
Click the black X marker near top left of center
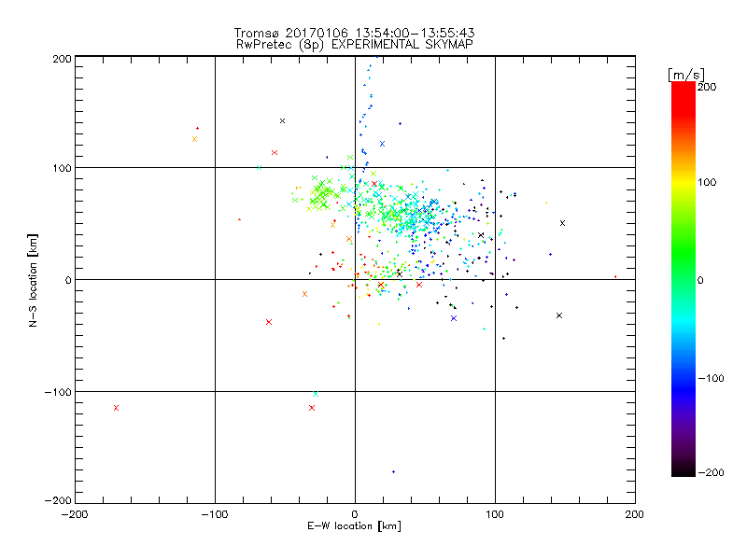(x=283, y=121)
